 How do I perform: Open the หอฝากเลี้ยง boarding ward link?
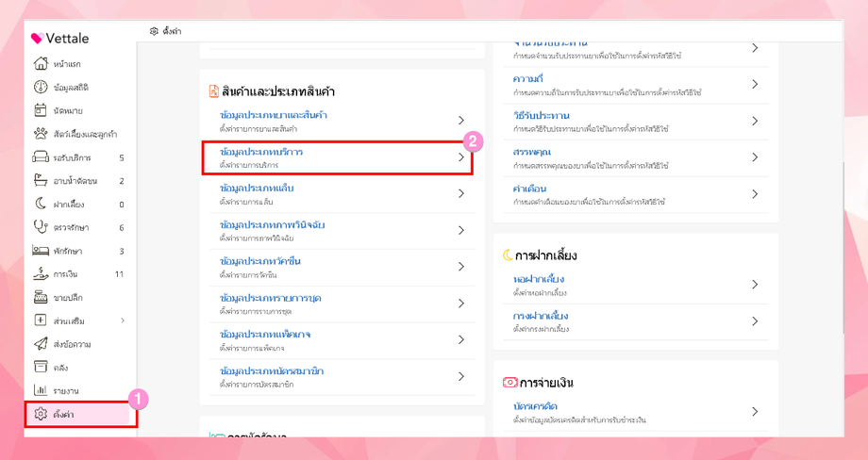(539, 280)
